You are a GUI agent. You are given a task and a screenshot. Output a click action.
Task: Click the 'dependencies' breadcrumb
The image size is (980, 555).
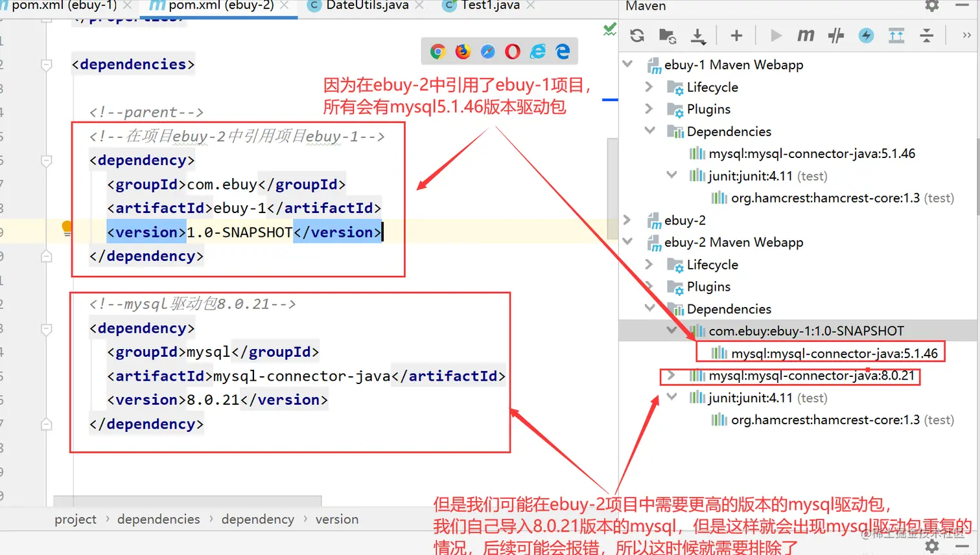point(159,519)
